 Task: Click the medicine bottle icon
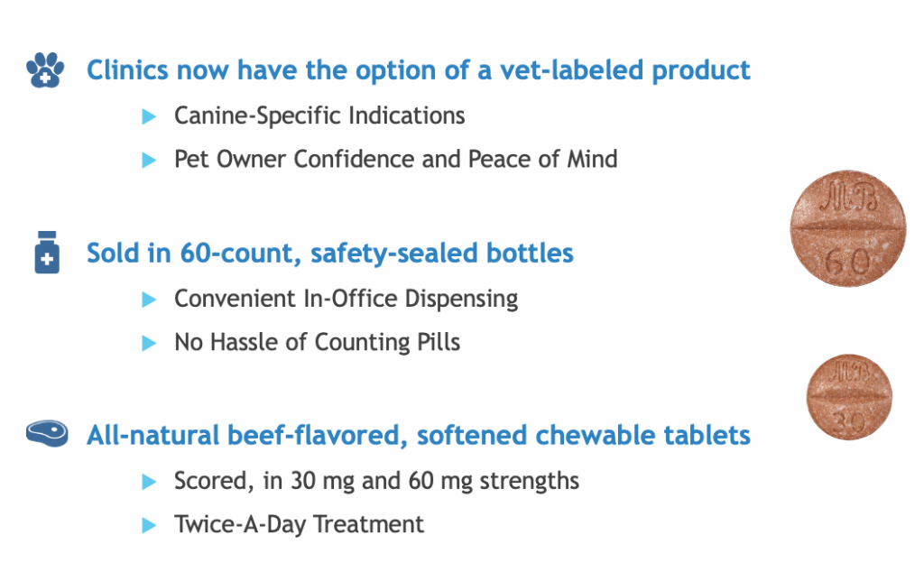(47, 252)
